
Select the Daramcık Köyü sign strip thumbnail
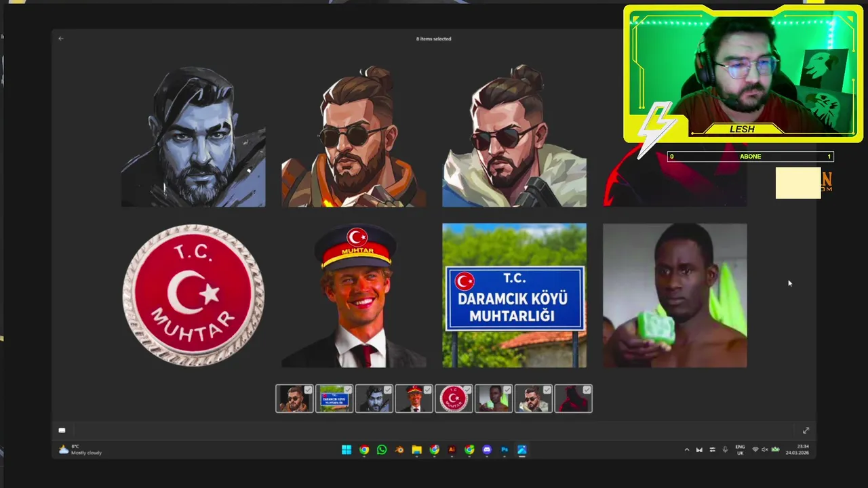coord(334,399)
